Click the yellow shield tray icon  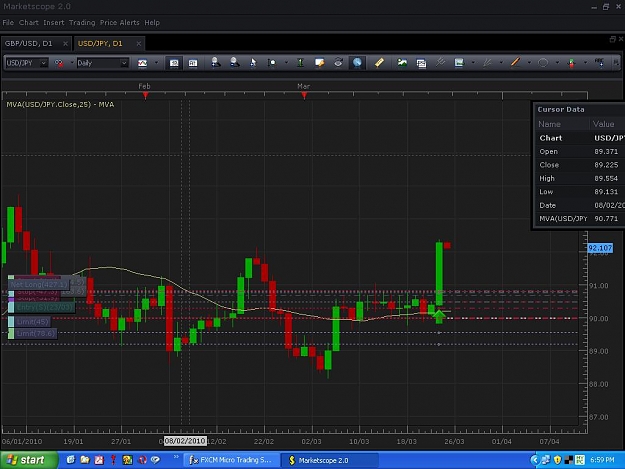click(557, 460)
